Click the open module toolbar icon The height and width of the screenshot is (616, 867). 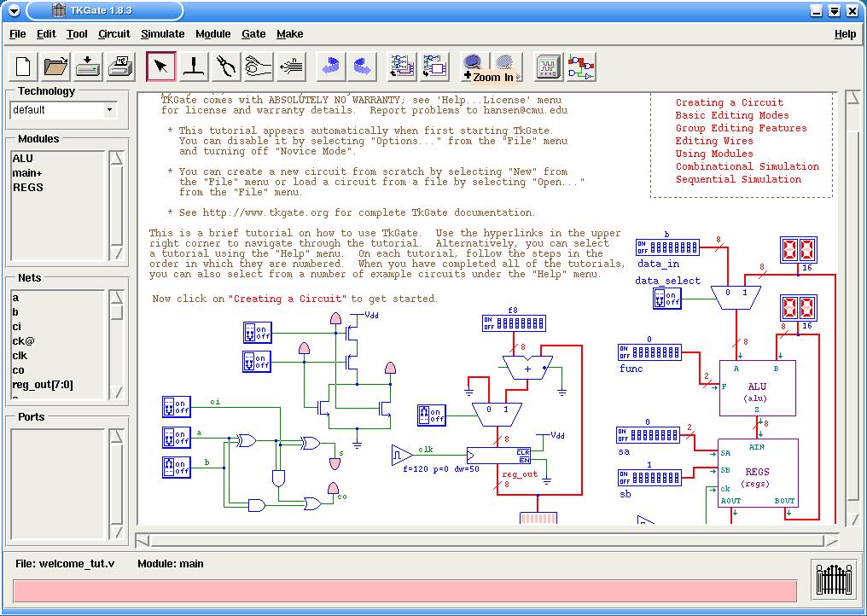coord(402,67)
